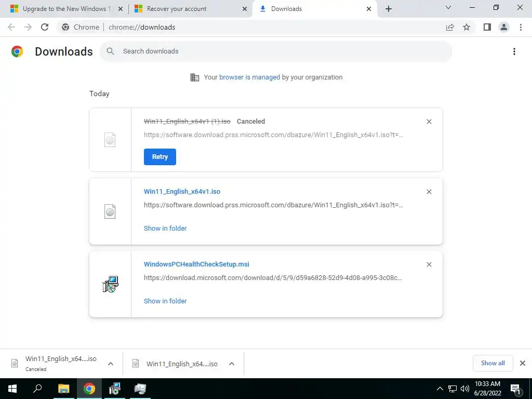Open the last taskbar app icon

click(140, 389)
